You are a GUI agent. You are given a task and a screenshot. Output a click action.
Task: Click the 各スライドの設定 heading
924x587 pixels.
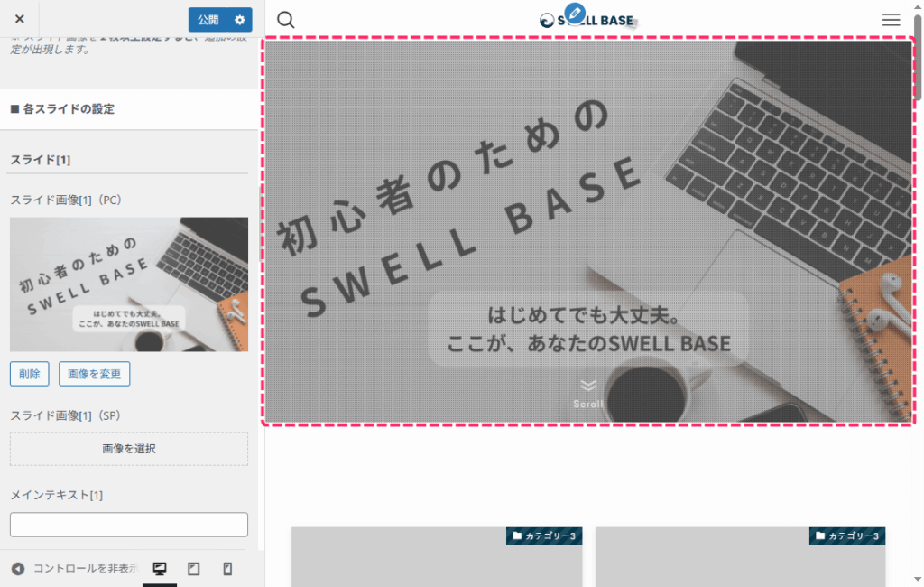click(62, 109)
